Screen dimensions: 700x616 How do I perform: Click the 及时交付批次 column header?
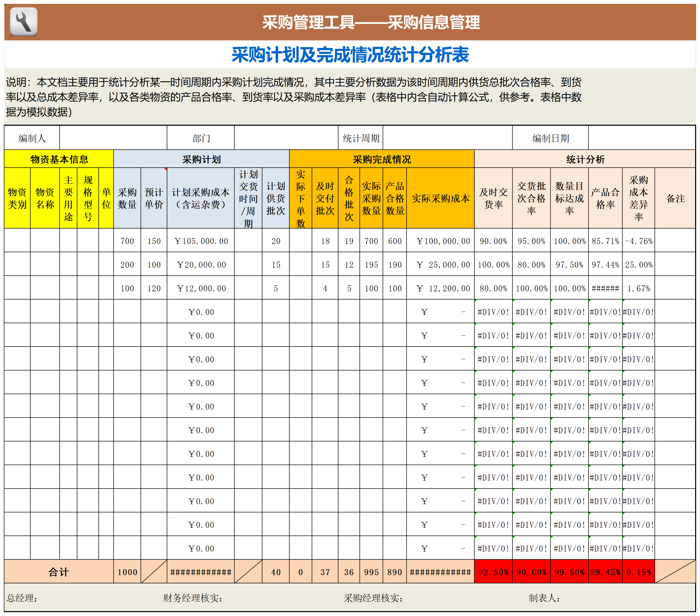[325, 198]
